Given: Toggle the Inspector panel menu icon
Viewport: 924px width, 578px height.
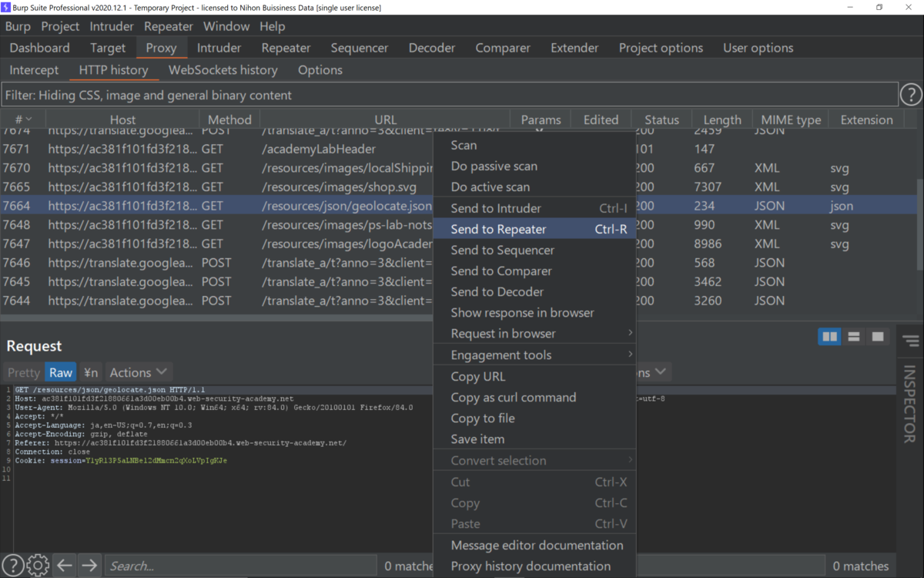Looking at the screenshot, I should (911, 341).
